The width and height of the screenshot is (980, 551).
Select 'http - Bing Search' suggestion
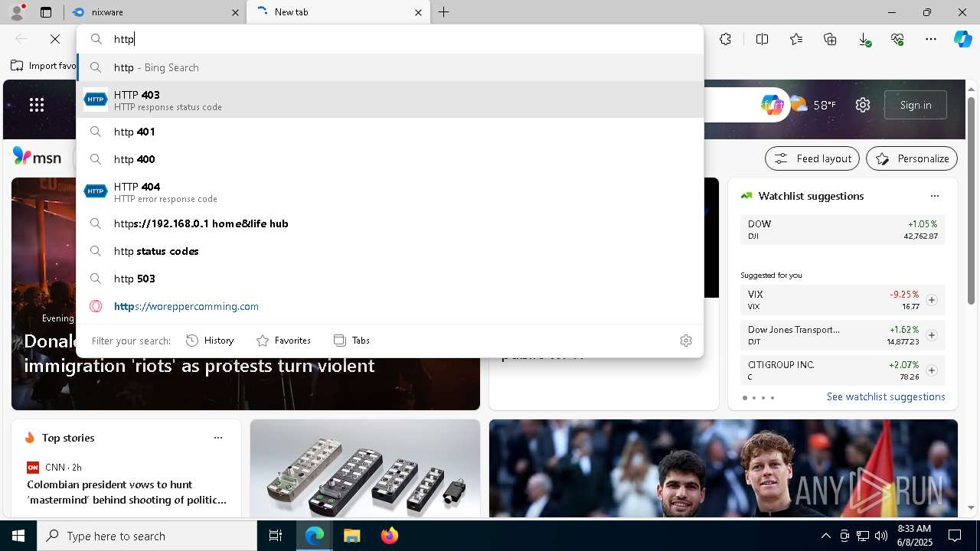390,67
